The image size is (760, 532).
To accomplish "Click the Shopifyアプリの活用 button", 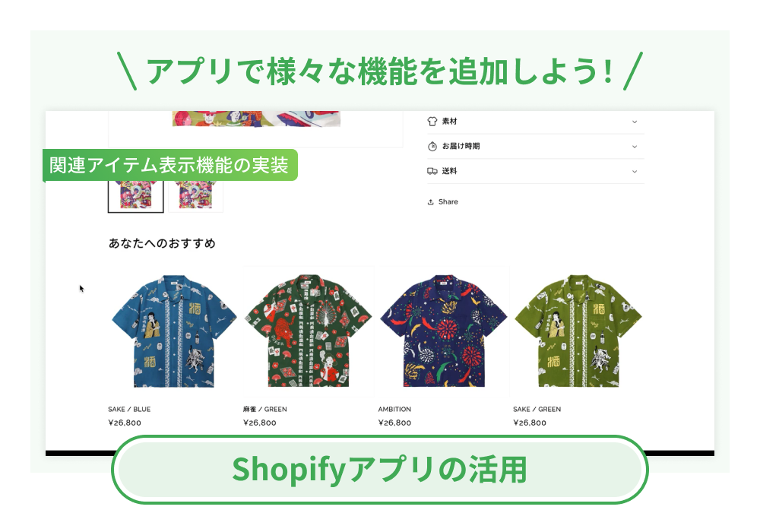I will [x=380, y=470].
